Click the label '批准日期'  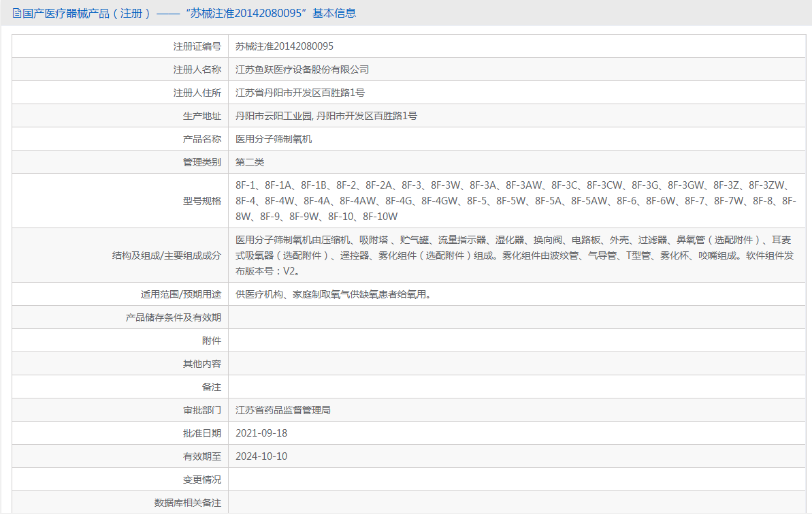(x=202, y=434)
